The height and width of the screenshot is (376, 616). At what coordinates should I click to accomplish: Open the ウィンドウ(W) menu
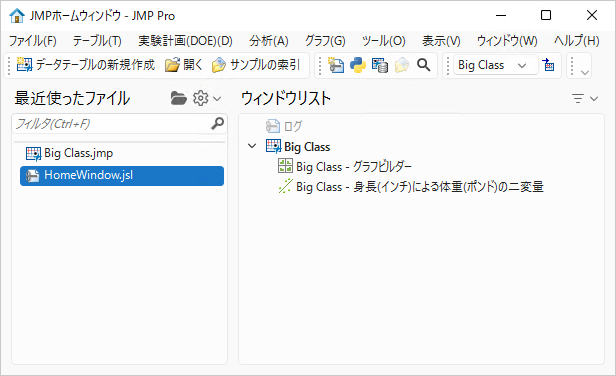pyautogui.click(x=507, y=40)
